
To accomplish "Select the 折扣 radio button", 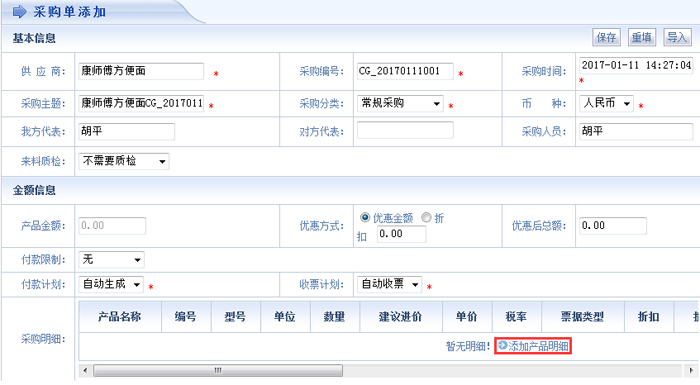I will point(426,218).
